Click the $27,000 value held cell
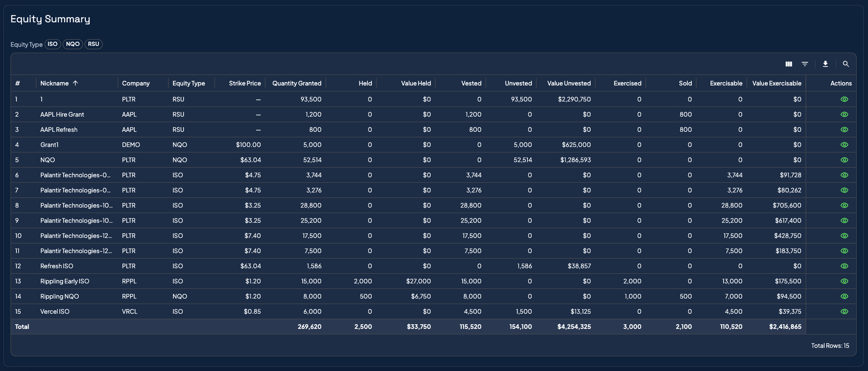This screenshot has width=868, height=371. tap(418, 281)
